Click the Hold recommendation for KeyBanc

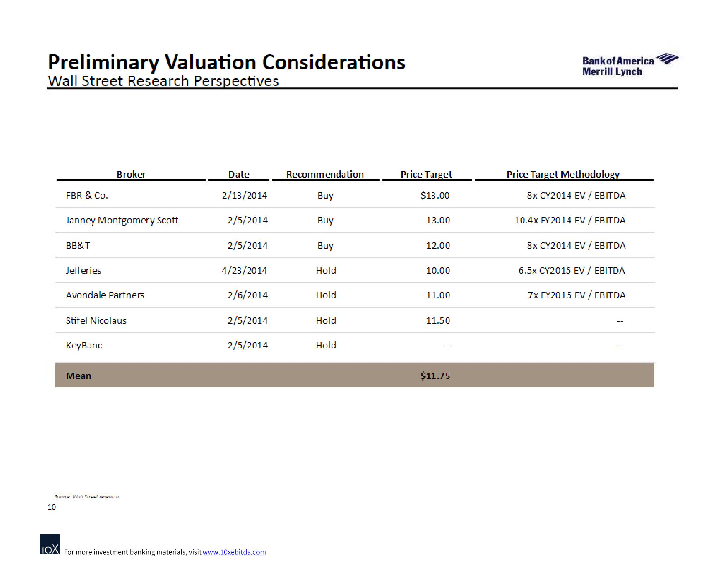point(326,345)
